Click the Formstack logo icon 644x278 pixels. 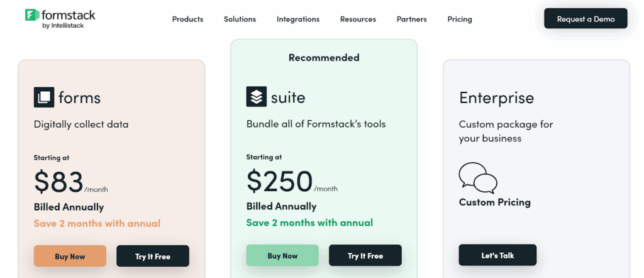pos(30,14)
